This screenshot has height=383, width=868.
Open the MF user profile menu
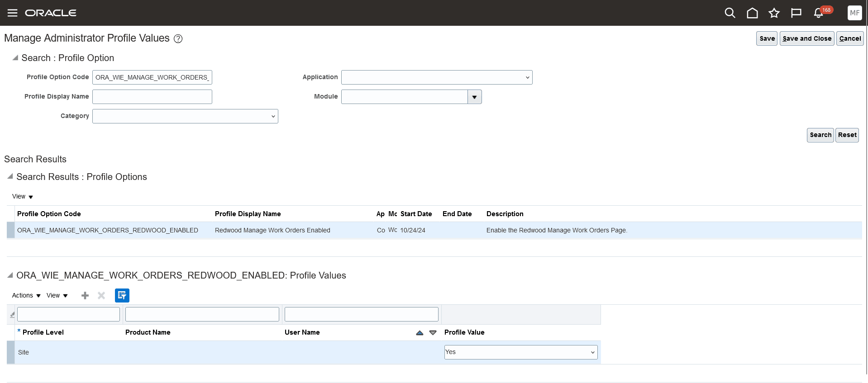point(854,13)
